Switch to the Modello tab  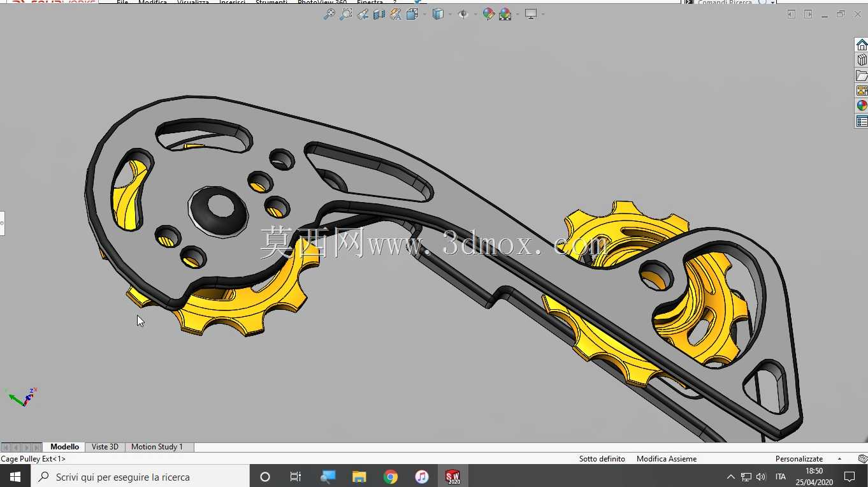(x=64, y=447)
